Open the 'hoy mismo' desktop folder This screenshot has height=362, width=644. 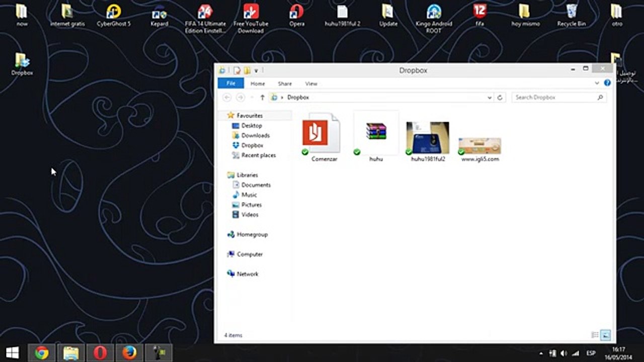pyautogui.click(x=525, y=15)
